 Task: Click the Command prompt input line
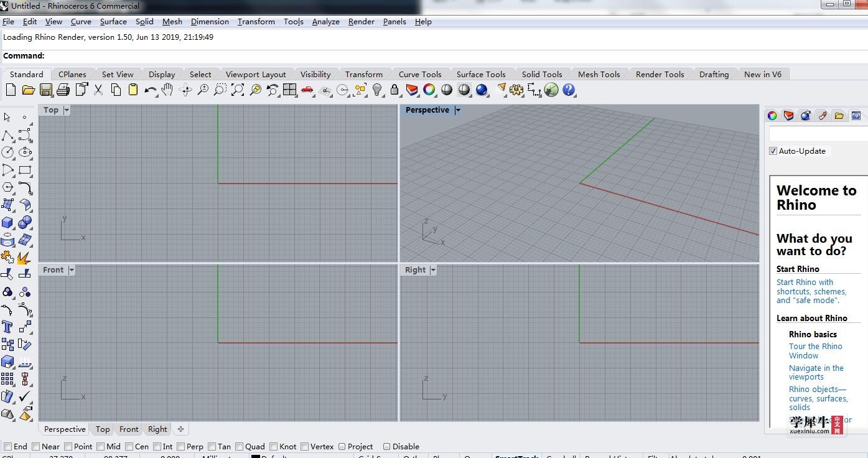click(434, 55)
